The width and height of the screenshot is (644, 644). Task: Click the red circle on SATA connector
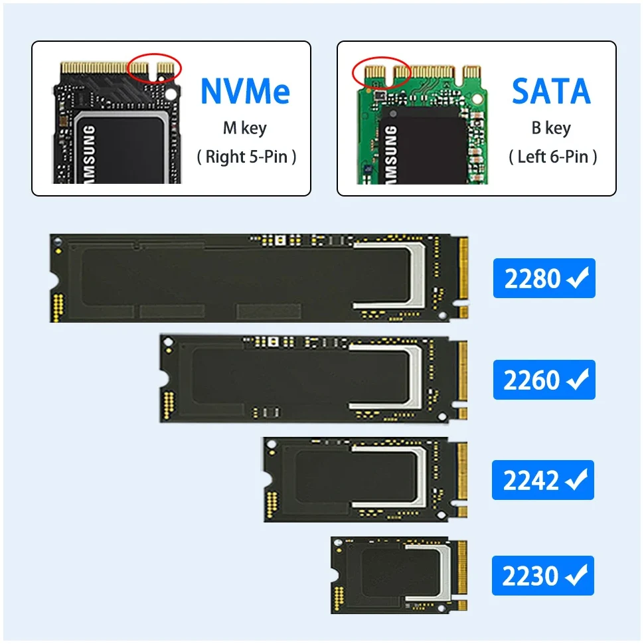click(381, 72)
